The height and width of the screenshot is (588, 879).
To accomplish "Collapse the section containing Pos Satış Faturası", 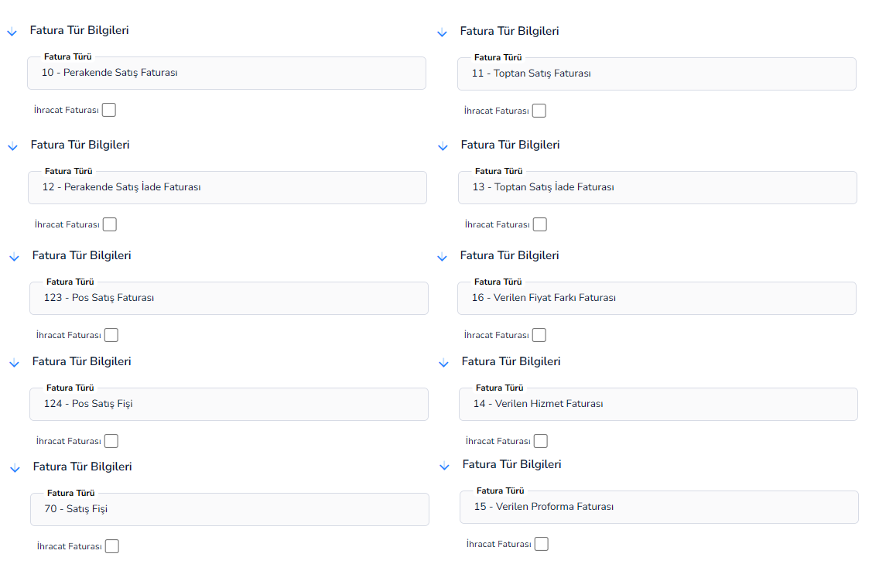I will tap(14, 258).
